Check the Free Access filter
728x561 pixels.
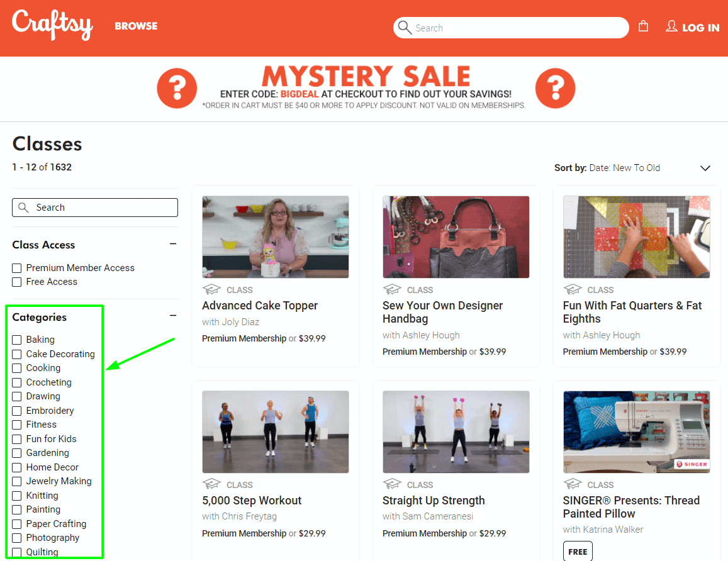coord(17,282)
